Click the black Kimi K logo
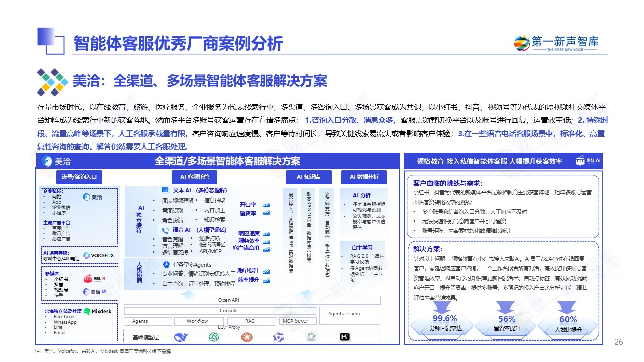 point(345,337)
